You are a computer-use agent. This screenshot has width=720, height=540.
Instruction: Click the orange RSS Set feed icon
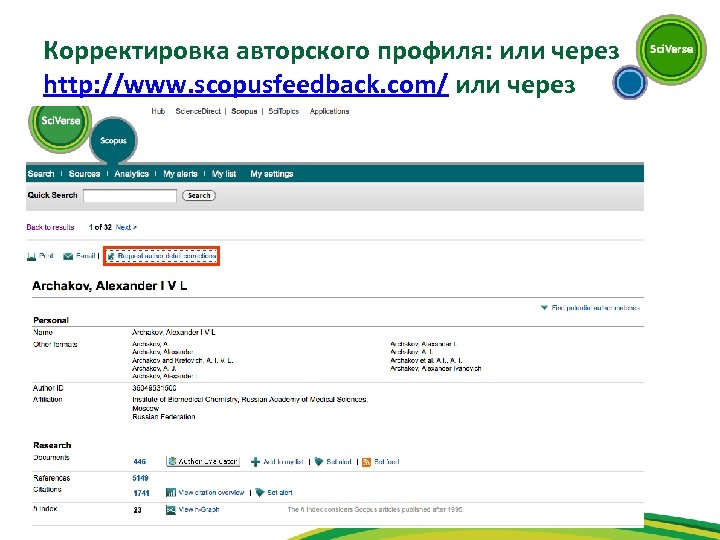click(366, 462)
